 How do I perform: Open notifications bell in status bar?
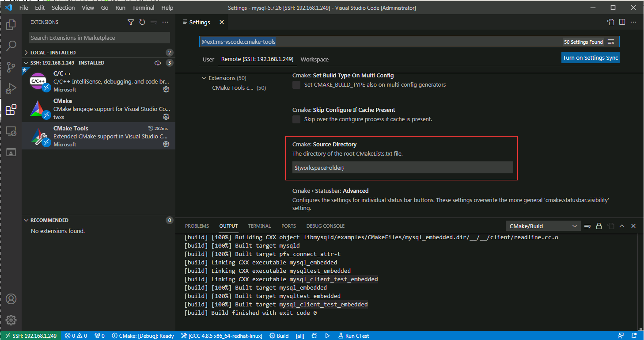pos(634,336)
